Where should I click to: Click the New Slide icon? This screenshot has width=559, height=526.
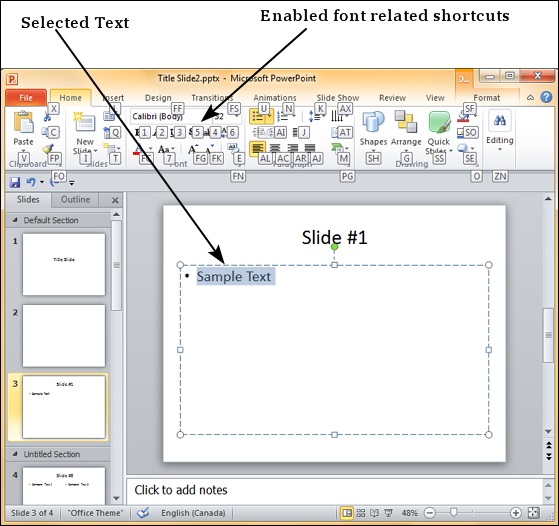click(x=84, y=123)
